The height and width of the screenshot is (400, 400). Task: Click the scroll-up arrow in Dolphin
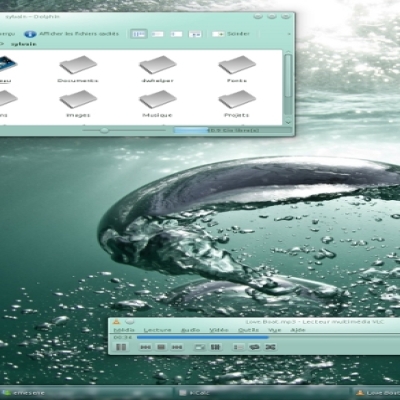[x=288, y=52]
